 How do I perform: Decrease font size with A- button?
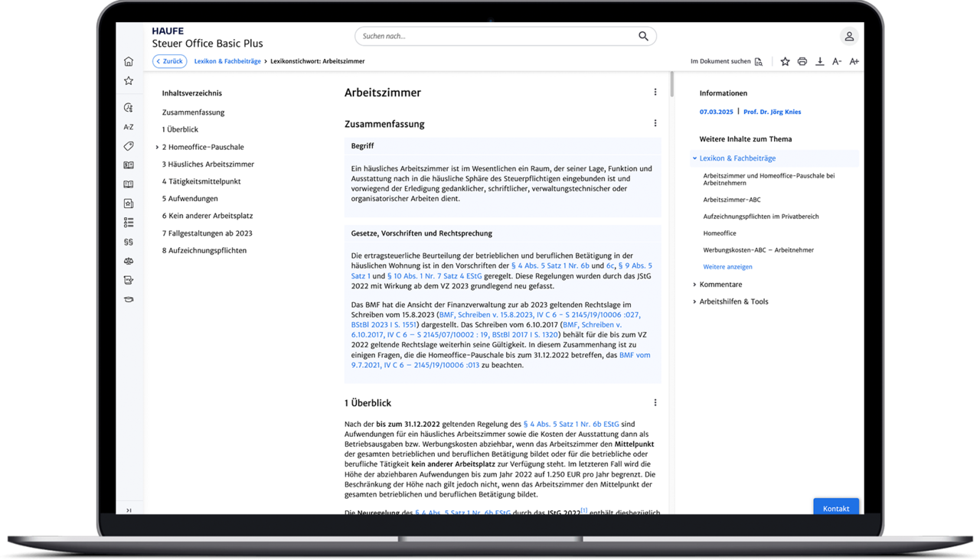(837, 62)
